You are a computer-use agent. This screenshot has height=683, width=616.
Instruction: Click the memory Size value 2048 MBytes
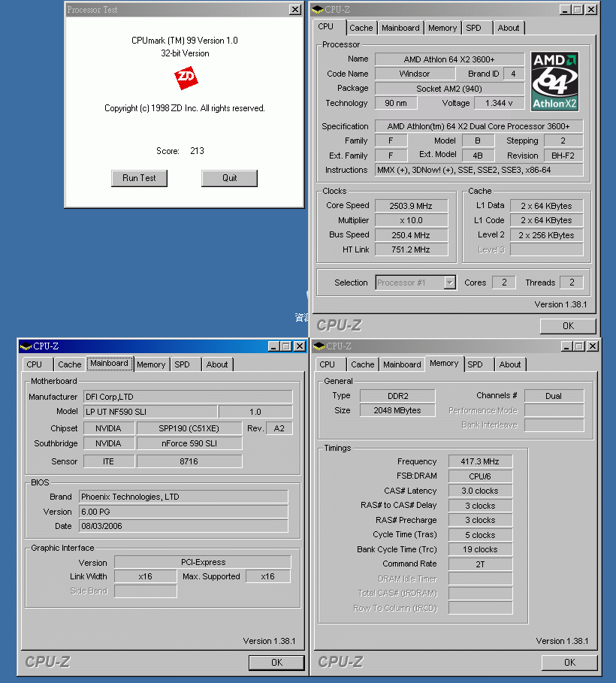click(x=397, y=410)
